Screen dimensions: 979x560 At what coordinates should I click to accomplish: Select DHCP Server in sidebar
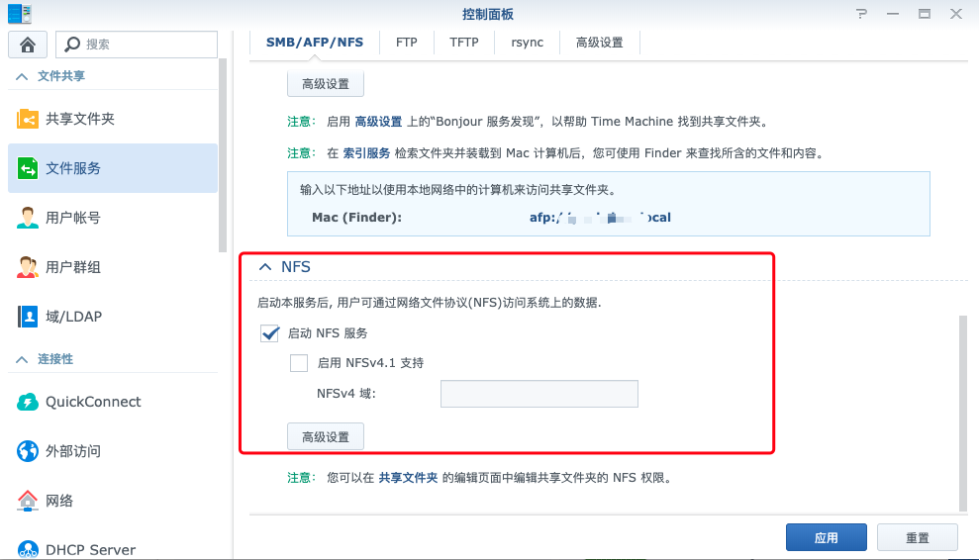(113, 549)
